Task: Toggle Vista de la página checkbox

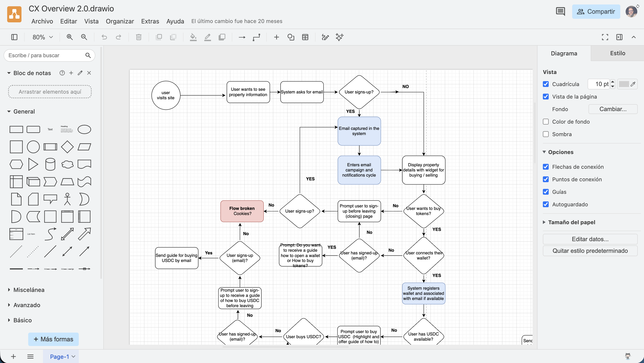Action: click(546, 97)
